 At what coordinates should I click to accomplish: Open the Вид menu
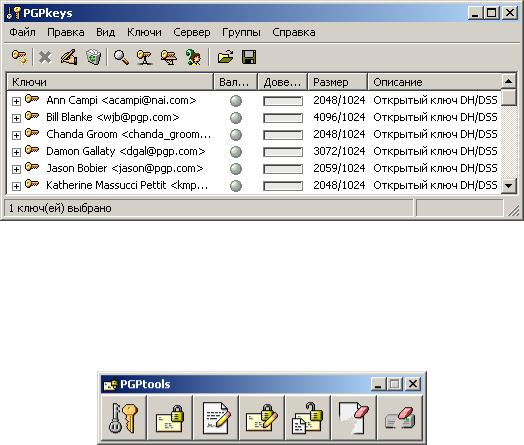tap(106, 32)
